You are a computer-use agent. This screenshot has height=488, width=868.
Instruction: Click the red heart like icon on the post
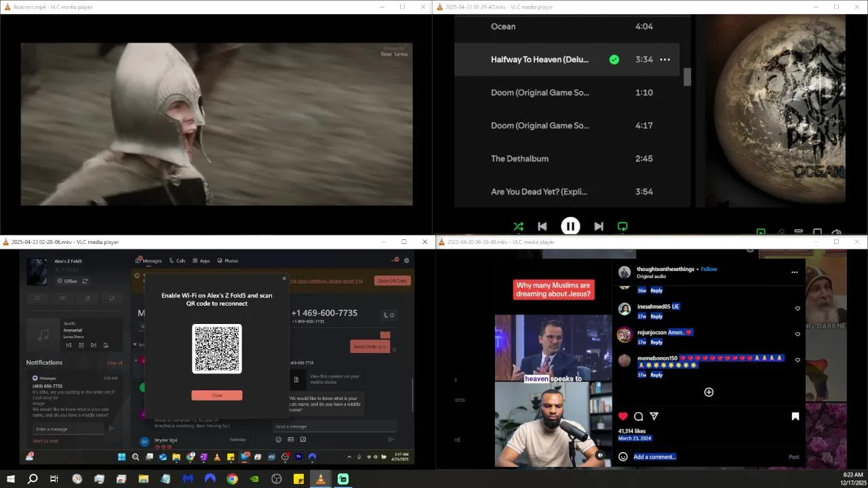[623, 416]
